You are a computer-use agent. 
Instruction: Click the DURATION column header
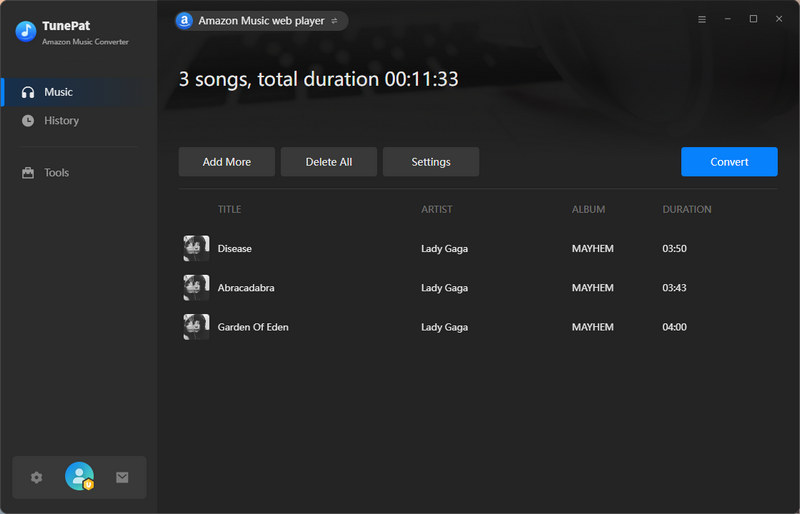click(687, 209)
